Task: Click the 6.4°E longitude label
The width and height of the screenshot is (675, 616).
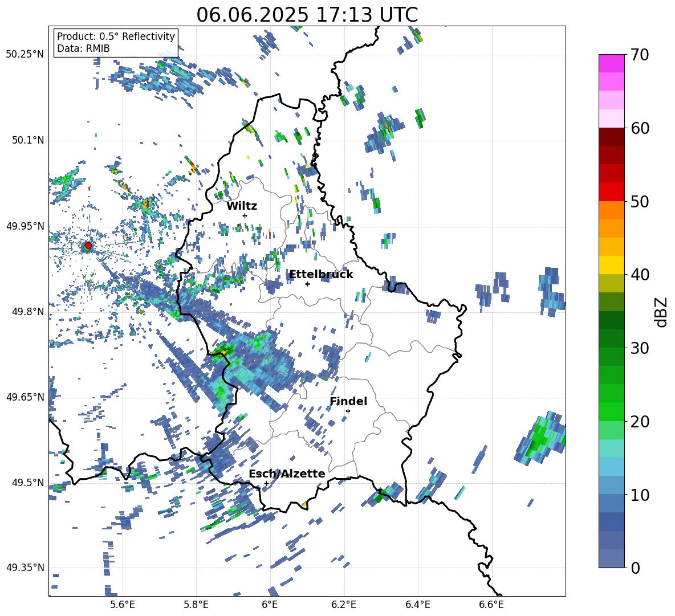Action: click(417, 605)
